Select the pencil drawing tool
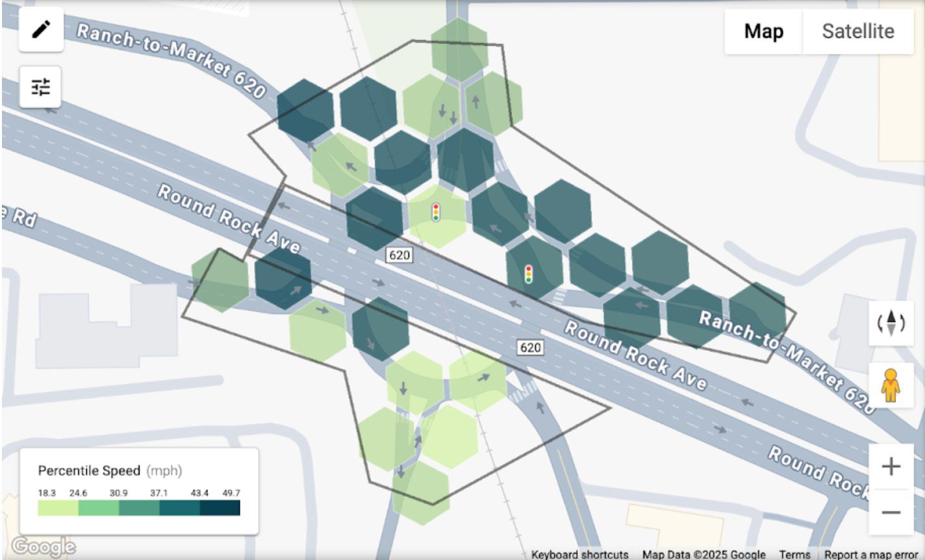This screenshot has height=560, width=925. 40,30
